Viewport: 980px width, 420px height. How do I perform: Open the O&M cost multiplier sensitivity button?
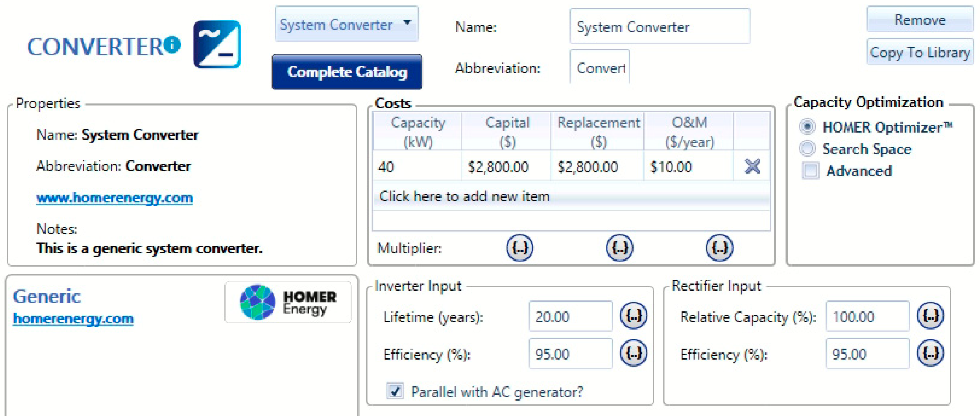719,248
